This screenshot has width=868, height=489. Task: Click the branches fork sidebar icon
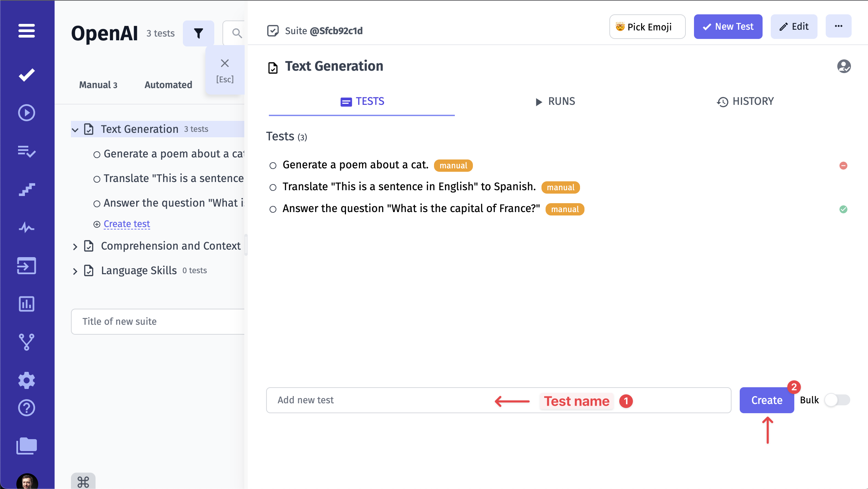[x=27, y=342]
